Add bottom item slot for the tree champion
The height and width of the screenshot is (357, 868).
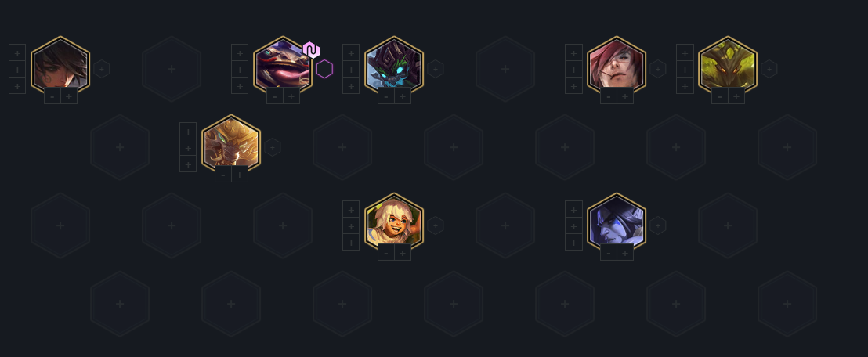pos(685,86)
